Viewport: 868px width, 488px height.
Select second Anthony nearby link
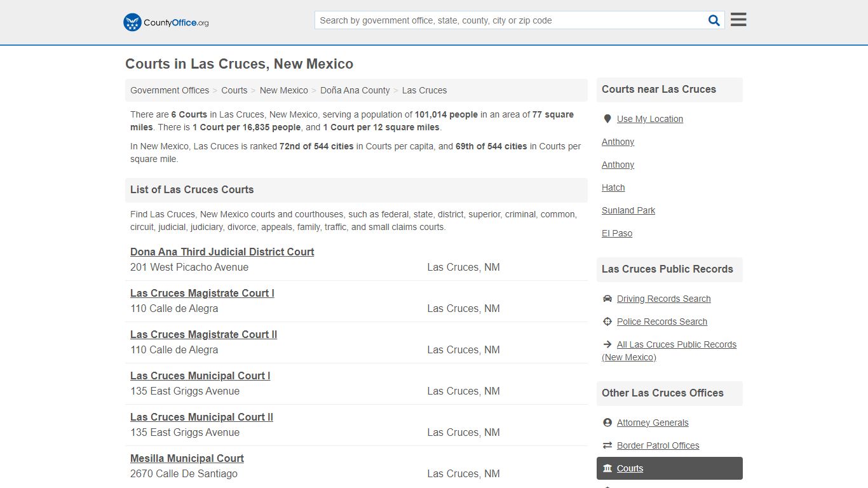pyautogui.click(x=618, y=165)
